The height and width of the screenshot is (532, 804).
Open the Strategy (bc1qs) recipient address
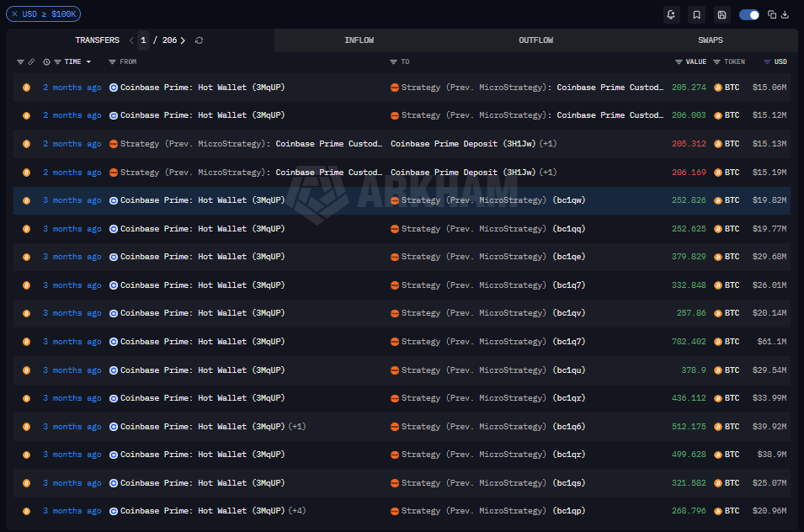pyautogui.click(x=493, y=483)
